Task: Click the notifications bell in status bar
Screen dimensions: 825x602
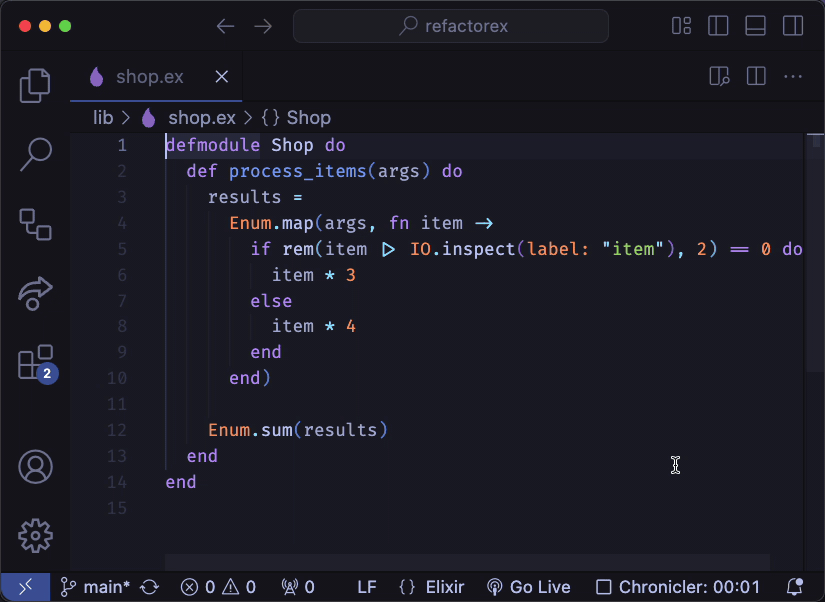Action: click(795, 587)
